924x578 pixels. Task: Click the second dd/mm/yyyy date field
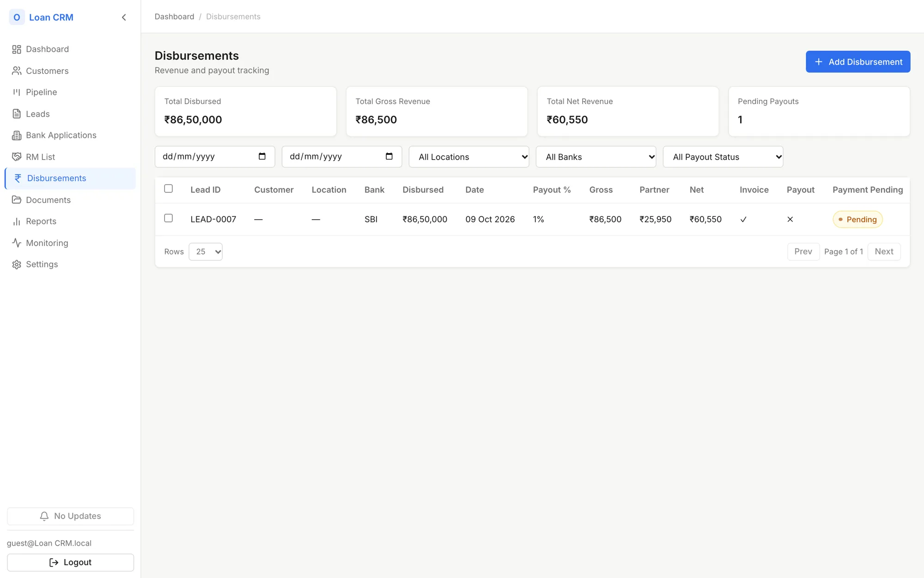tap(342, 156)
